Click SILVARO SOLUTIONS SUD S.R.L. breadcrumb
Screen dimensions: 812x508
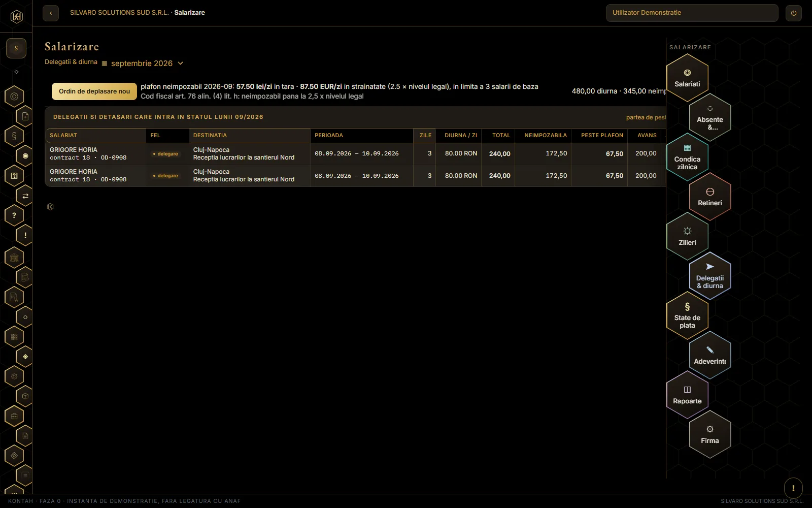(x=119, y=13)
